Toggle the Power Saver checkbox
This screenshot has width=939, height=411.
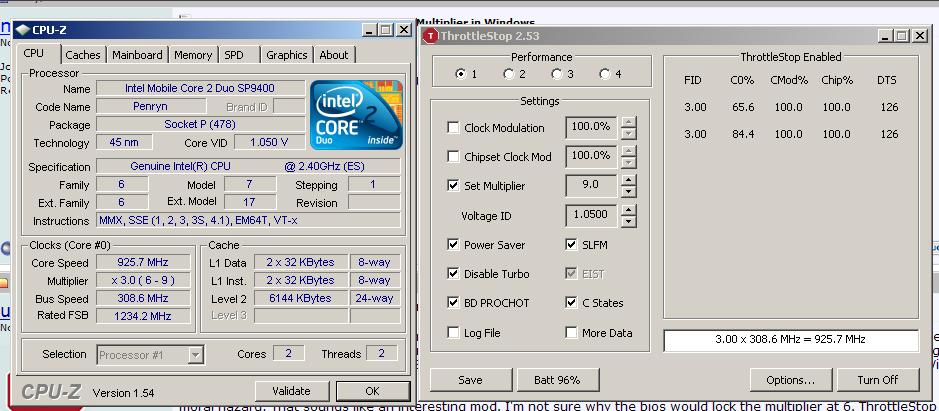click(453, 244)
